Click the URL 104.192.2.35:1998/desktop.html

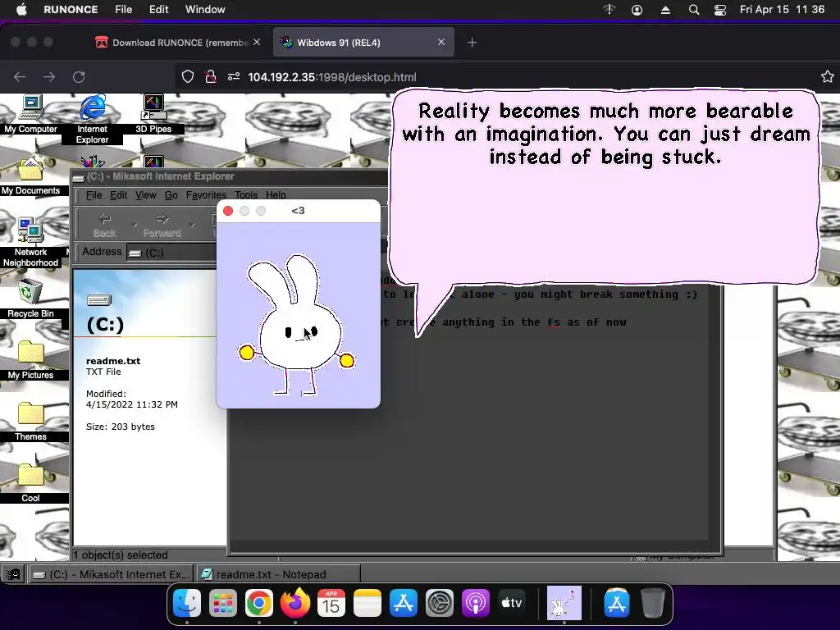tap(331, 77)
